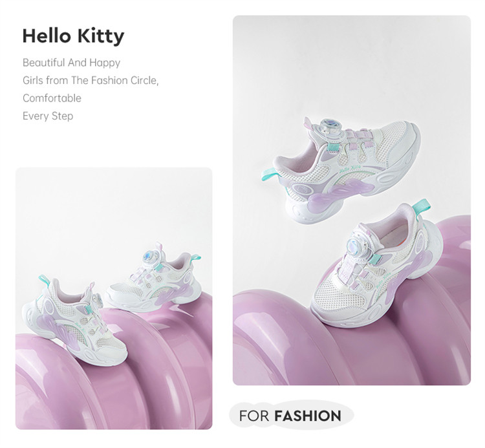485x448 pixels.
Task: Select the 'Beautiful And Happy' text line
Action: 71,63
